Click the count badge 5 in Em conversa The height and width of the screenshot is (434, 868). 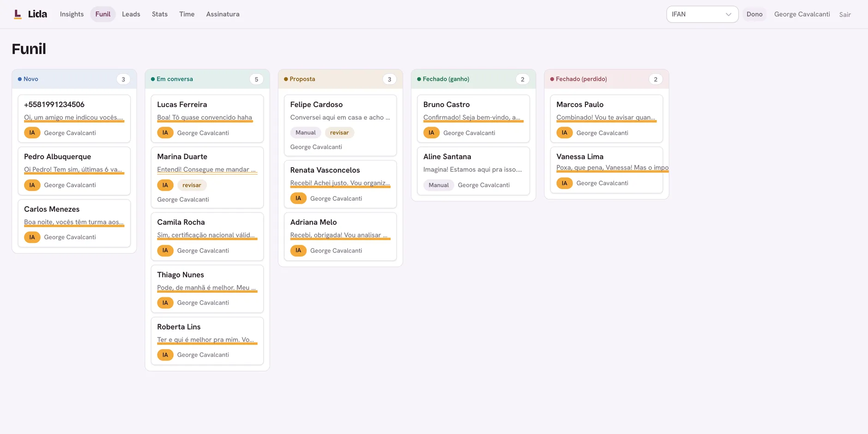click(256, 79)
